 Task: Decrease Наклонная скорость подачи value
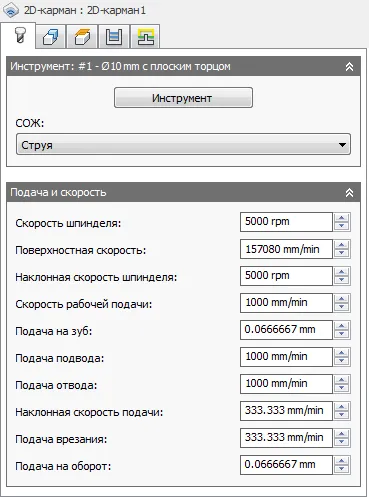coord(342,415)
